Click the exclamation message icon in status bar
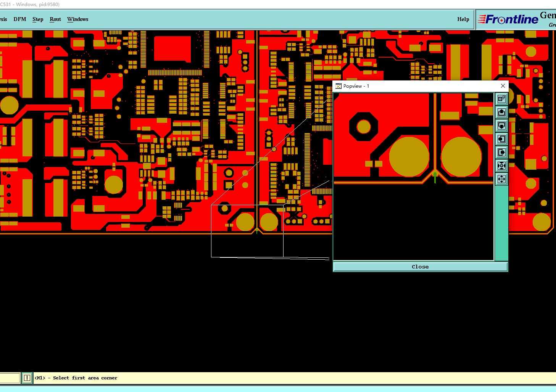This screenshot has height=392, width=556. coord(27,378)
